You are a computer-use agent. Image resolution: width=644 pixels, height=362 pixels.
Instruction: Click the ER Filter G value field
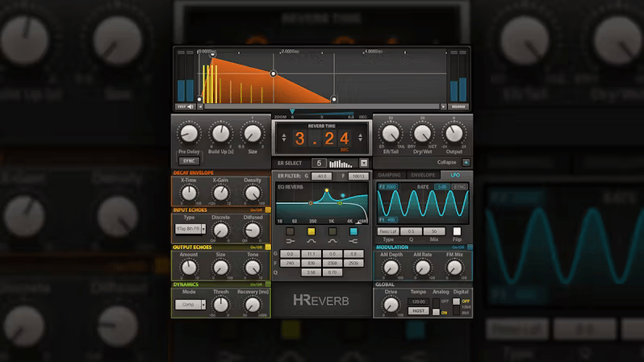(321, 176)
